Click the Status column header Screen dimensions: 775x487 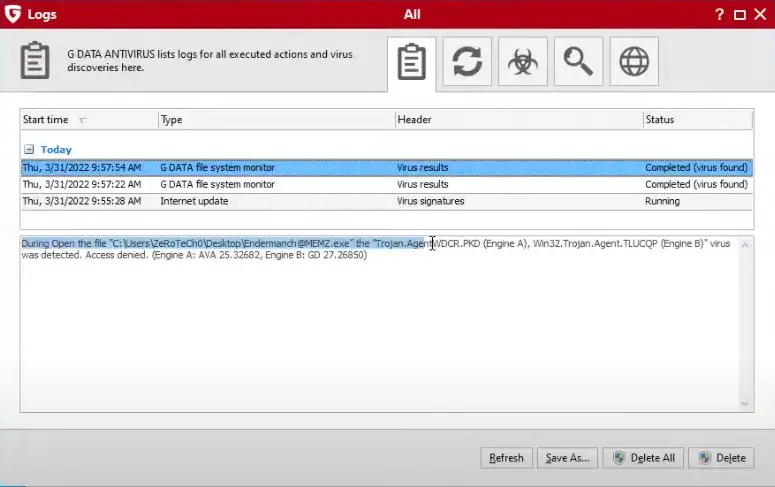660,120
